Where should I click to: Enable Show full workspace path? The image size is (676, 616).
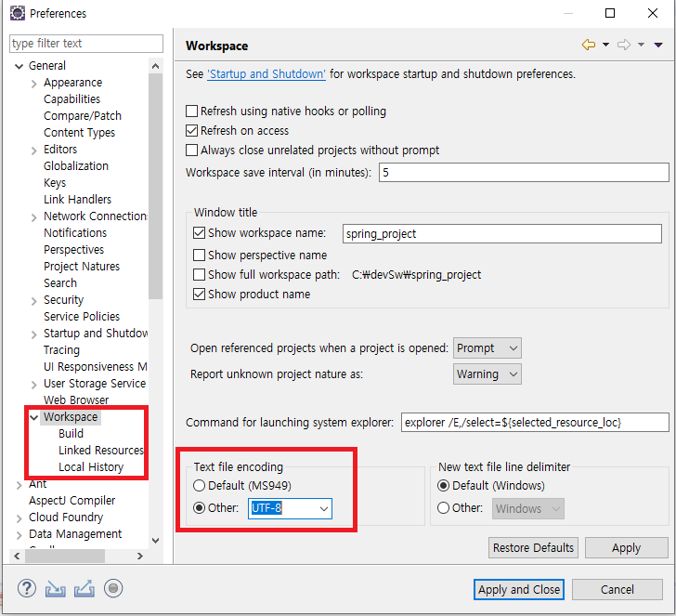[199, 275]
